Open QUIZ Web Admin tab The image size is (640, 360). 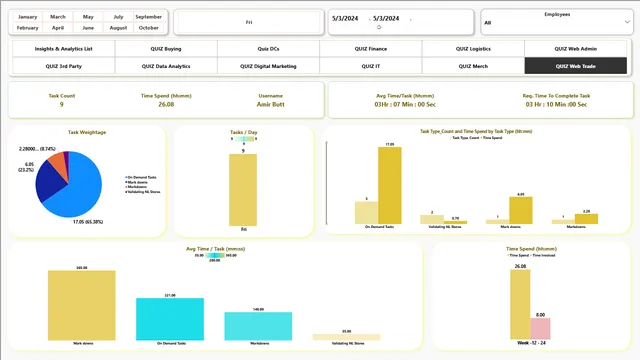pos(576,49)
